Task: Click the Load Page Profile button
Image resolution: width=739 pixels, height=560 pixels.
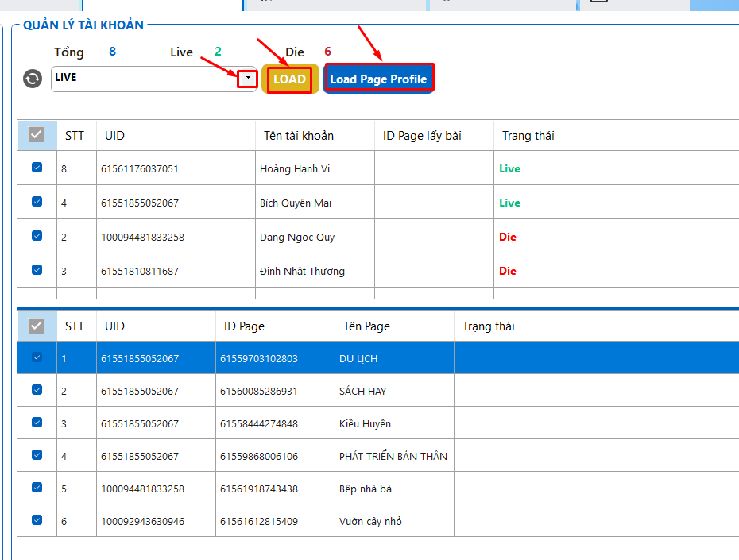Action: [x=378, y=79]
